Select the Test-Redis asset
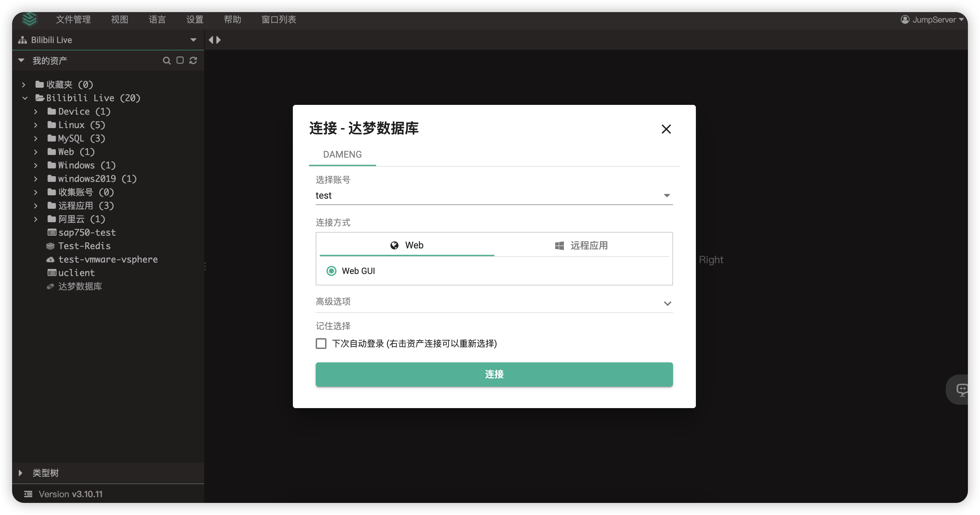980x515 pixels. (84, 246)
